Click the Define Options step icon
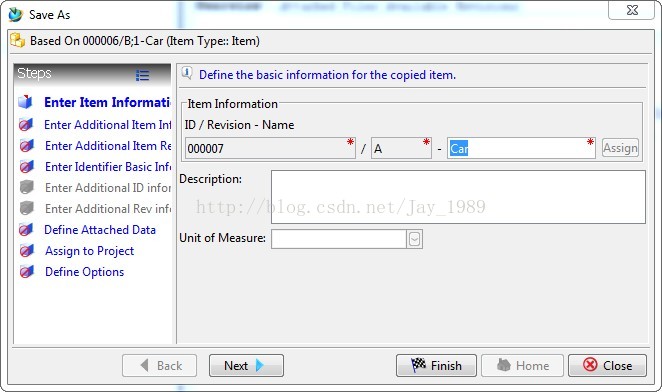The image size is (662, 392). tap(26, 272)
